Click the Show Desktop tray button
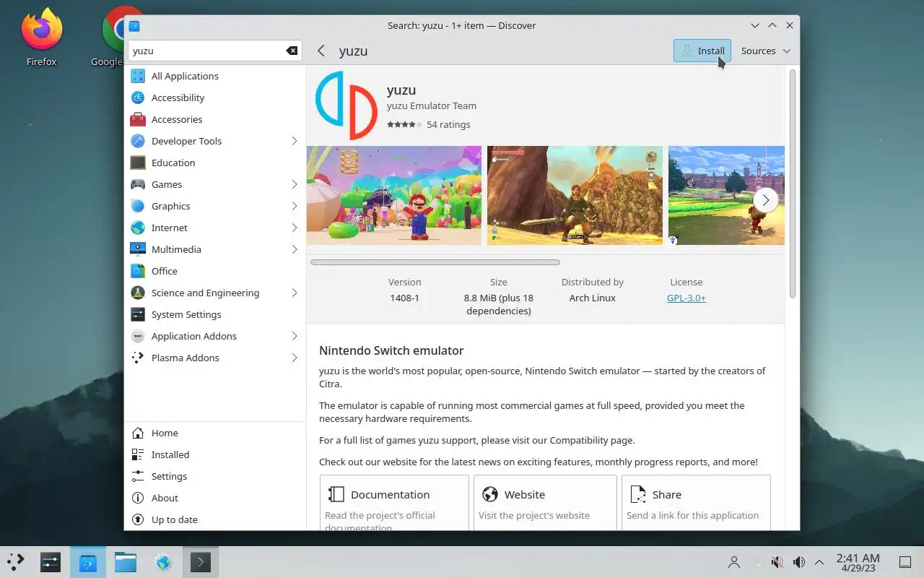Image resolution: width=924 pixels, height=578 pixels. coord(905,562)
